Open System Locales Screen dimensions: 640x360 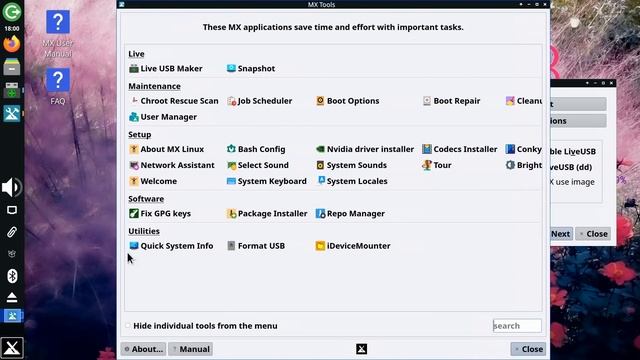coord(352,181)
